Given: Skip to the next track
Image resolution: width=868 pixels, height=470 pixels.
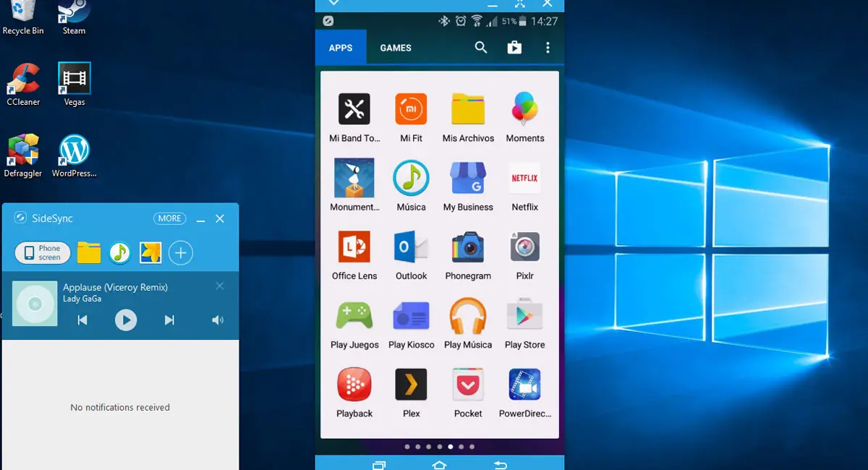Looking at the screenshot, I should 169,320.
